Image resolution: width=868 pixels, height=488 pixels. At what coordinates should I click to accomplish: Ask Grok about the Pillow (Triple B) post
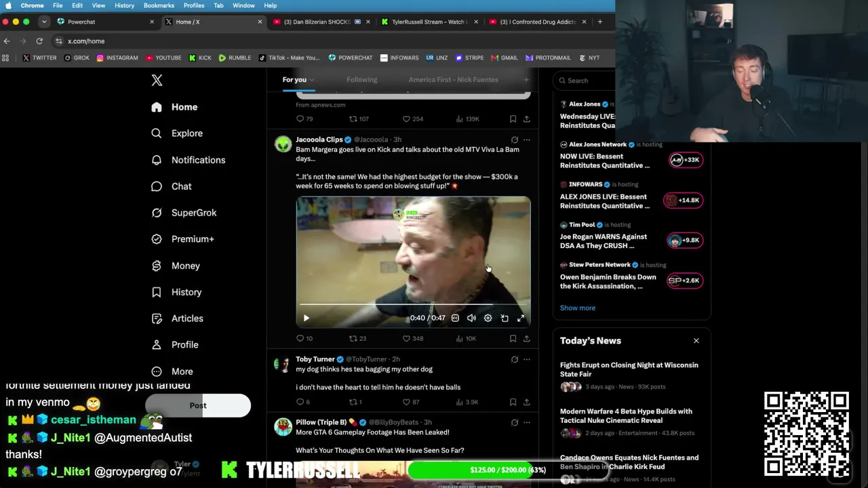point(514,422)
